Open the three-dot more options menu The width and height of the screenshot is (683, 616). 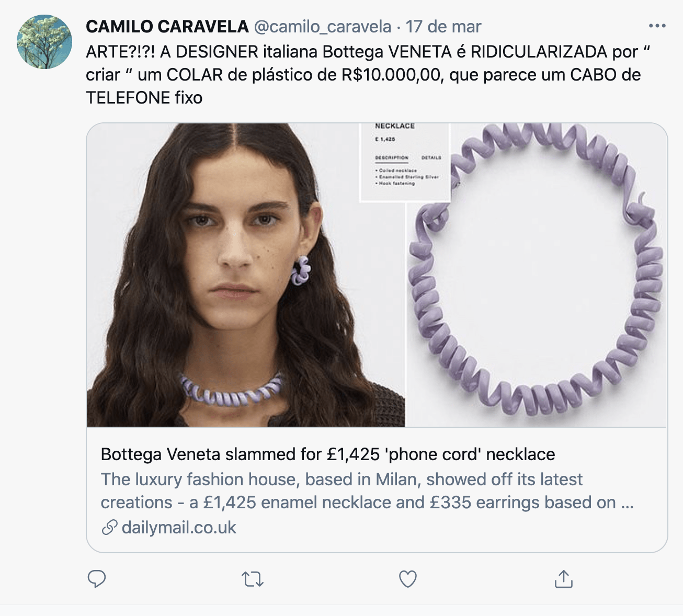point(657,26)
